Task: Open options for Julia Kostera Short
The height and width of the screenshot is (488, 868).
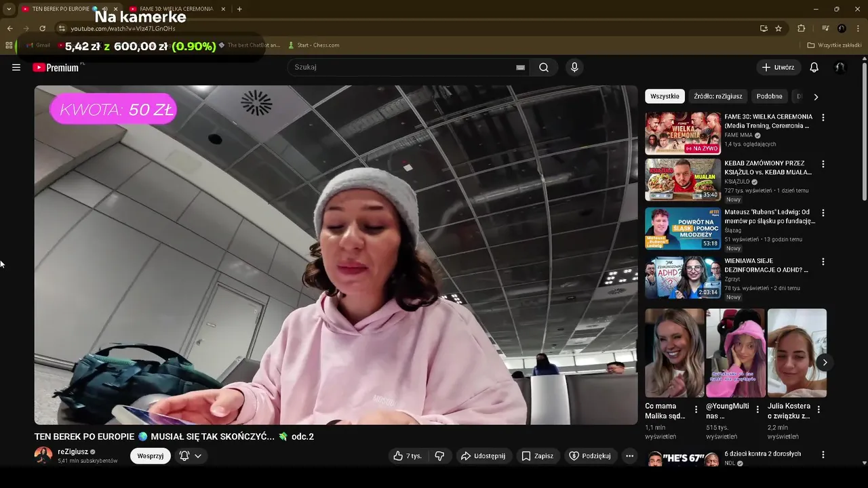Action: pyautogui.click(x=818, y=409)
